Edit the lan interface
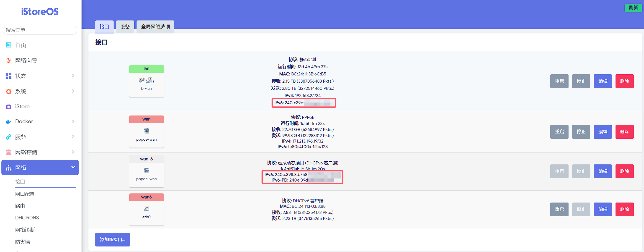The height and width of the screenshot is (252, 644). point(603,81)
